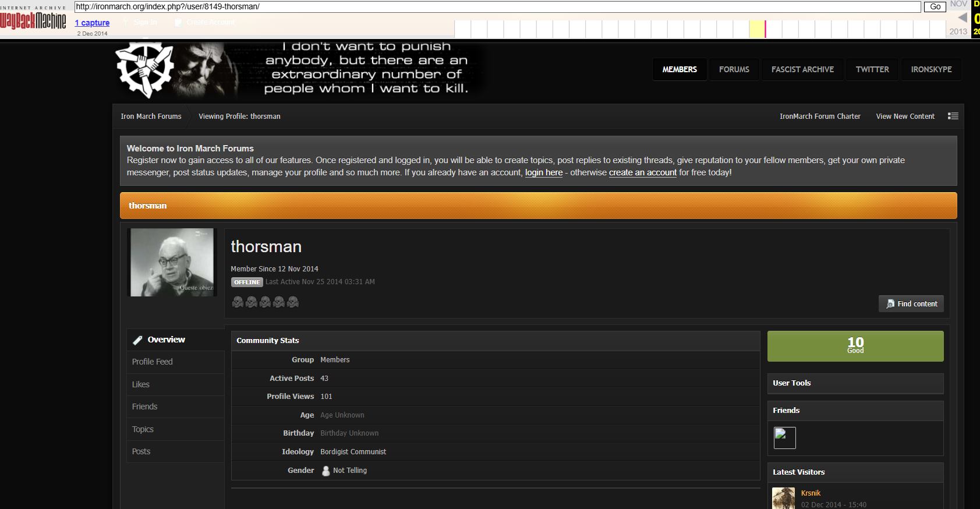Select the Profile Feed tab
Screen dimensions: 980x509
point(175,362)
